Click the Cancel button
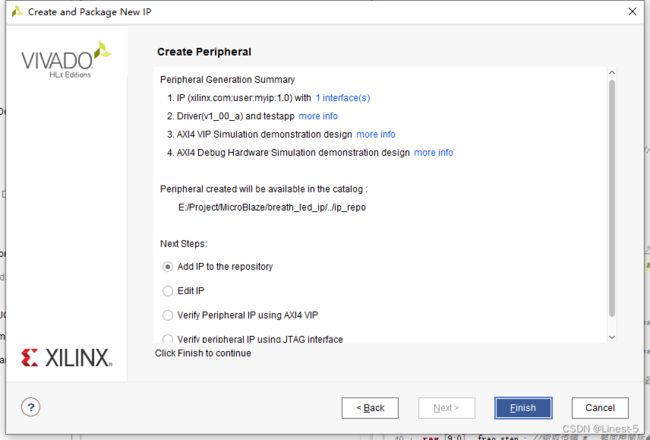Screen dimensions: 650x440 (x=600, y=408)
